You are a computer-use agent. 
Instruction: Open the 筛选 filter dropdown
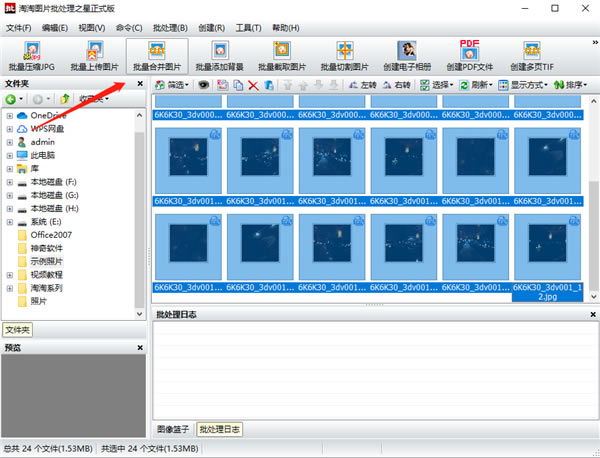point(172,85)
